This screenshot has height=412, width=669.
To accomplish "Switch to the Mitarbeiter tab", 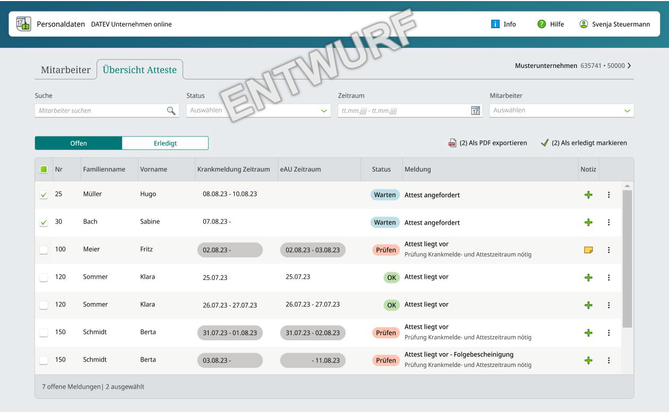I will tap(64, 69).
